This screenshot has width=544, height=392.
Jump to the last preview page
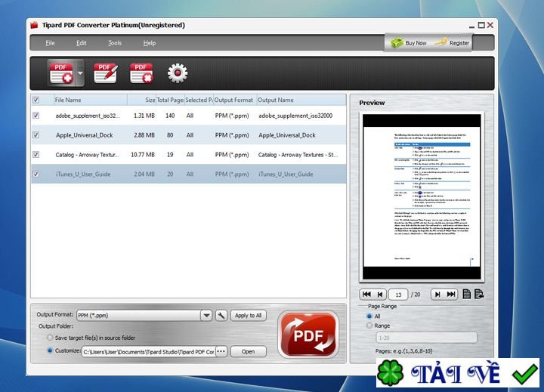coord(452,295)
